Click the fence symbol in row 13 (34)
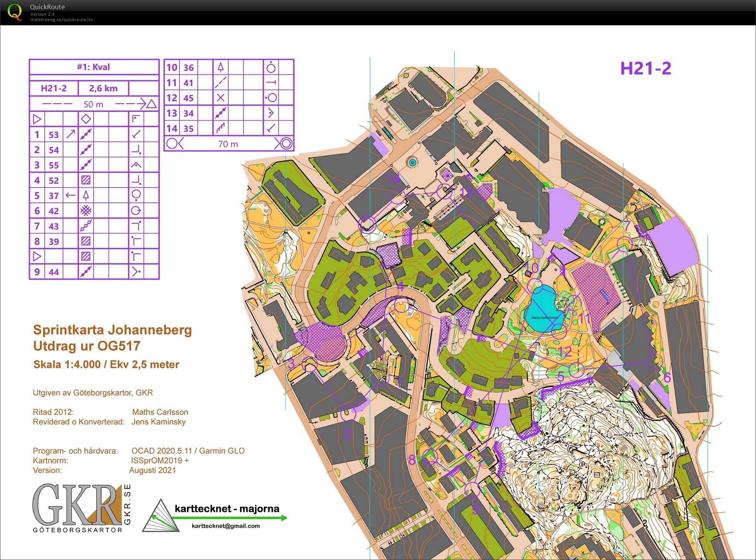 (221, 113)
